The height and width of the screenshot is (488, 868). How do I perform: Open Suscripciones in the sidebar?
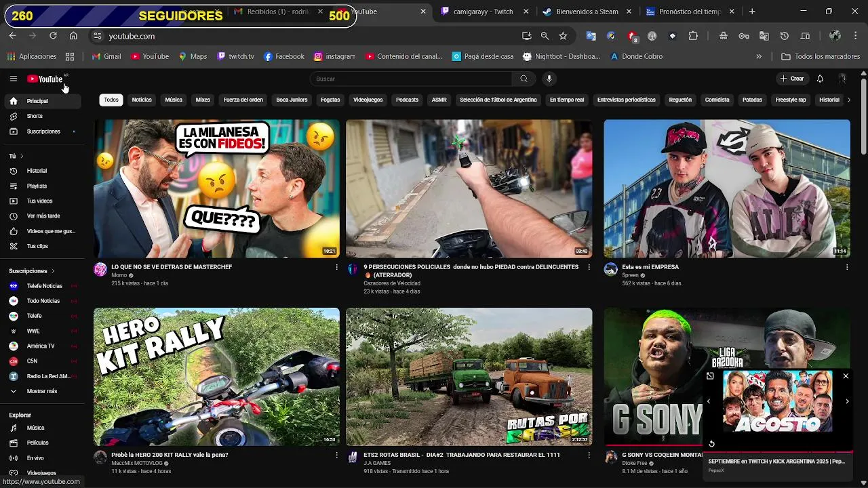pos(43,131)
